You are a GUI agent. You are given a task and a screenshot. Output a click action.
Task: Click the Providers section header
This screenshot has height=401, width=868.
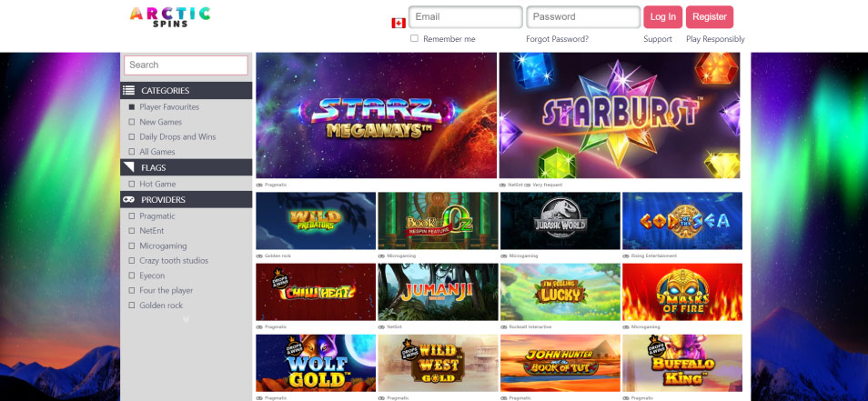[x=186, y=200]
